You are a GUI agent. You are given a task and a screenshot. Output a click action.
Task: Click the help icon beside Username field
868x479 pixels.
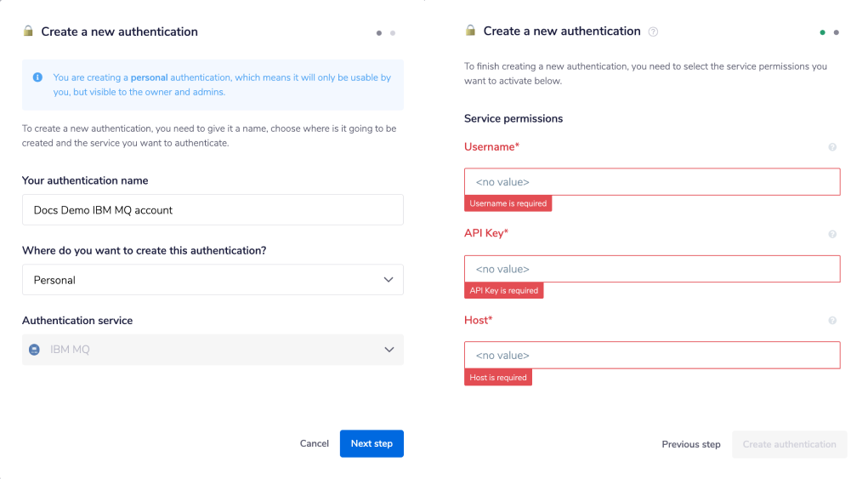pyautogui.click(x=832, y=147)
